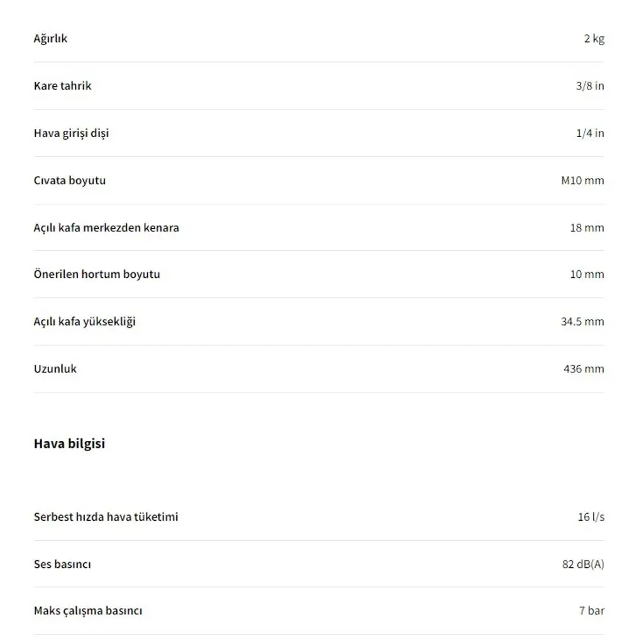
Task: Click the Ses basıncı label
Action: point(62,564)
